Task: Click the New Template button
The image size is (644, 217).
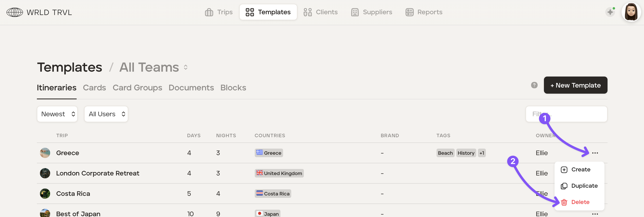Action: (575, 85)
